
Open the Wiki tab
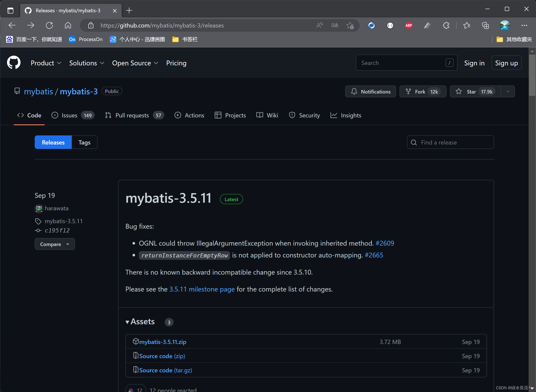pos(267,115)
